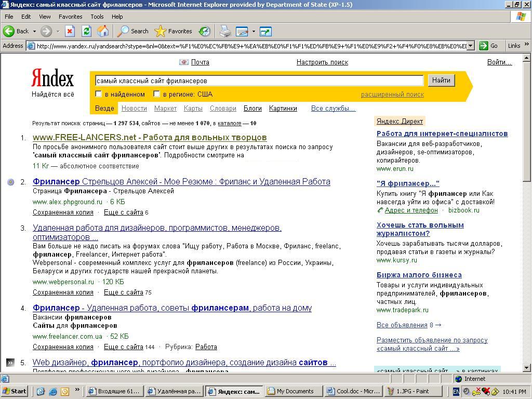Image resolution: width=532 pixels, height=399 pixels.
Task: Open the History toolbar icon
Action: coord(205,31)
